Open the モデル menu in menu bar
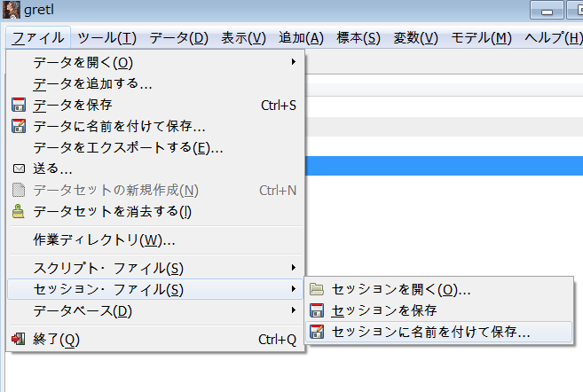This screenshot has width=583, height=392. click(481, 37)
